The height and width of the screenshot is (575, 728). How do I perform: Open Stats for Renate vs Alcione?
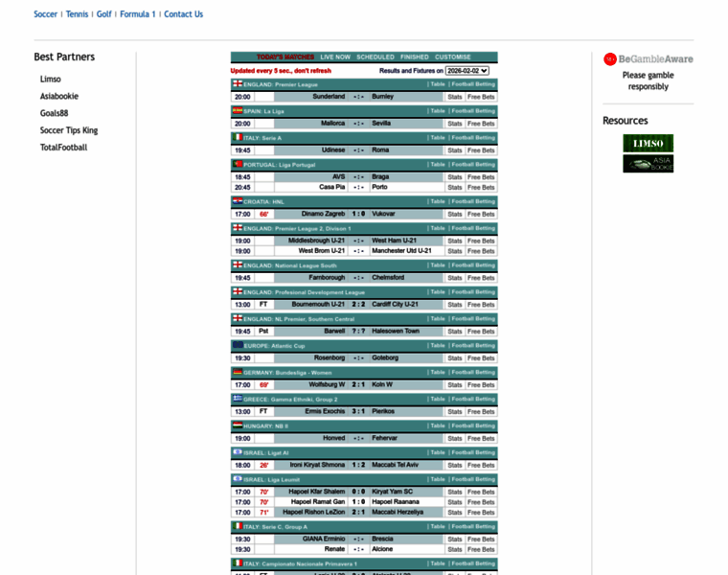click(455, 549)
